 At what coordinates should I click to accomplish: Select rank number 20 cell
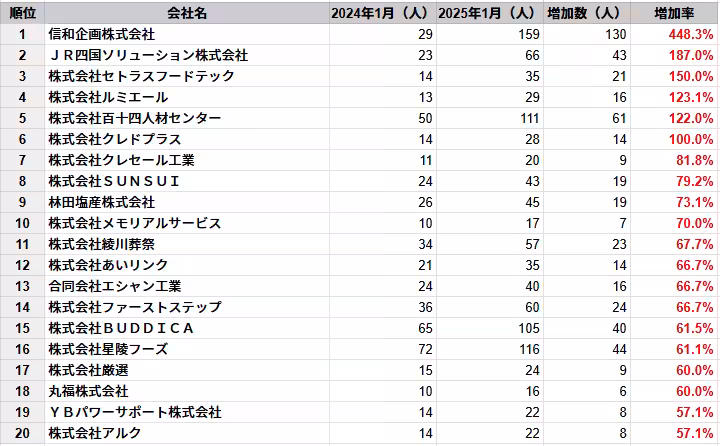22,433
